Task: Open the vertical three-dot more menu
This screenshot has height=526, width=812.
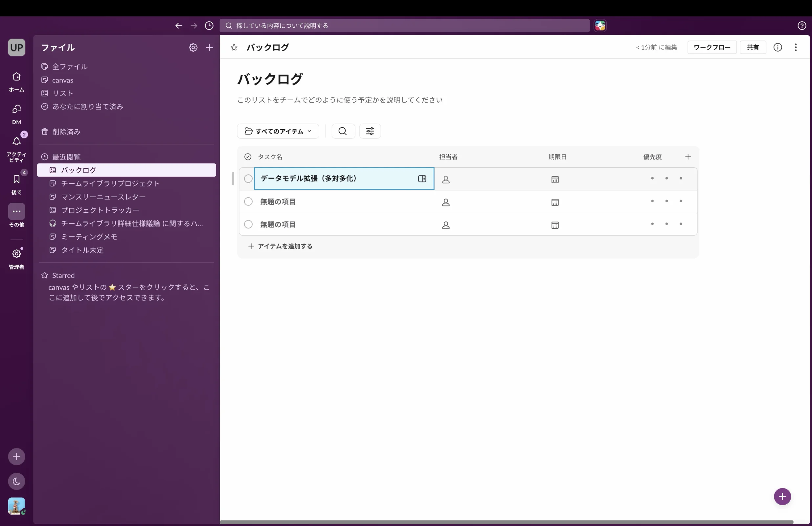Action: coord(796,47)
